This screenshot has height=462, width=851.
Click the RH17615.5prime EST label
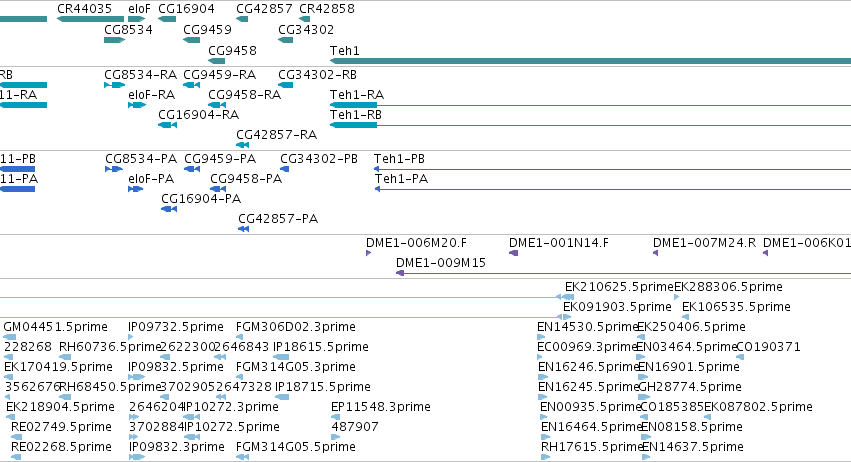click(x=592, y=447)
